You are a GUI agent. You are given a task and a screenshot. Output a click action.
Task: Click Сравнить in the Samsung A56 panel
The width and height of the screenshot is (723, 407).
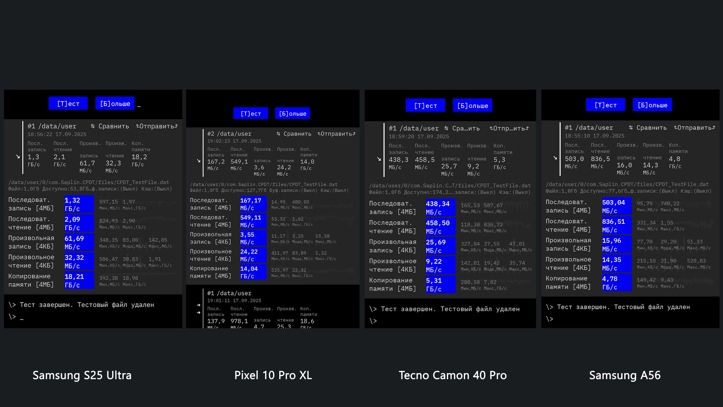click(647, 127)
